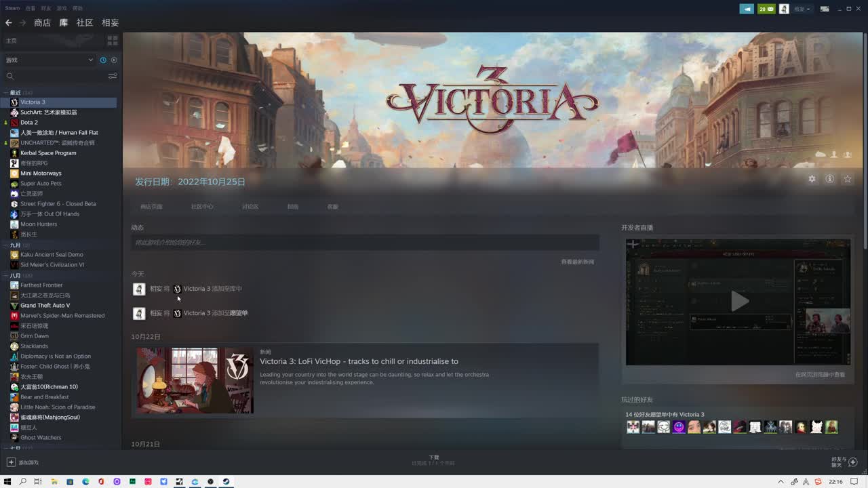Open advanced filter options icon
868x488 pixels.
[x=113, y=76]
